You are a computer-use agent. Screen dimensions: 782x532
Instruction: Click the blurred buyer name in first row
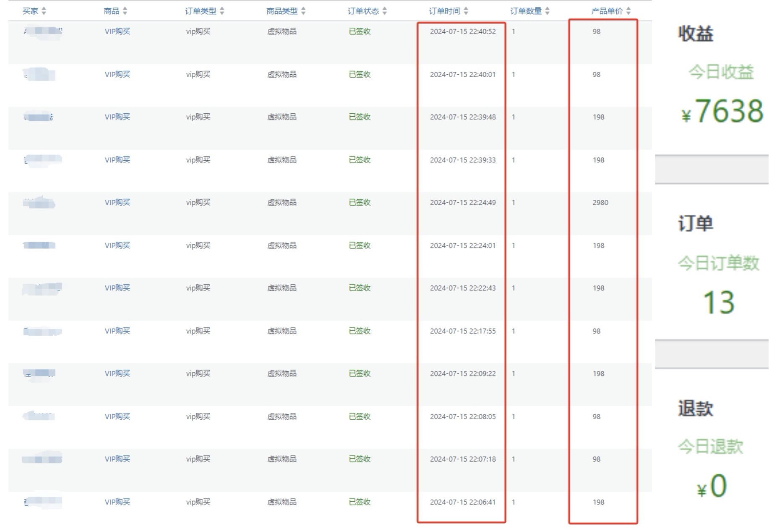click(43, 31)
